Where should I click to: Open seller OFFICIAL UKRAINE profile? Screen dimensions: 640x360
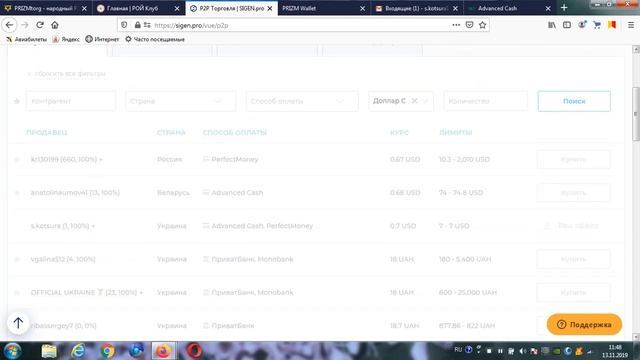click(x=87, y=292)
